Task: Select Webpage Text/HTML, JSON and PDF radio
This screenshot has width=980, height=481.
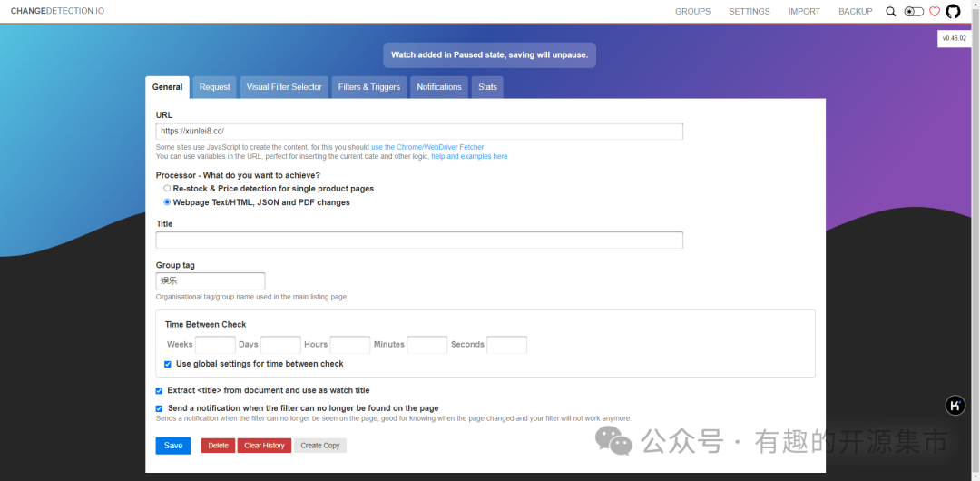Action: pos(167,202)
